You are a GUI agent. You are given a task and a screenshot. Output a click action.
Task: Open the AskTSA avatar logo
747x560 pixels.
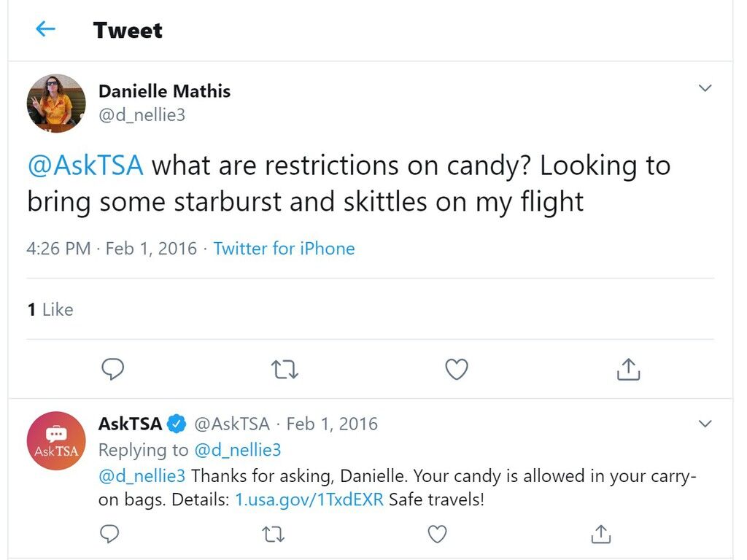click(x=56, y=441)
